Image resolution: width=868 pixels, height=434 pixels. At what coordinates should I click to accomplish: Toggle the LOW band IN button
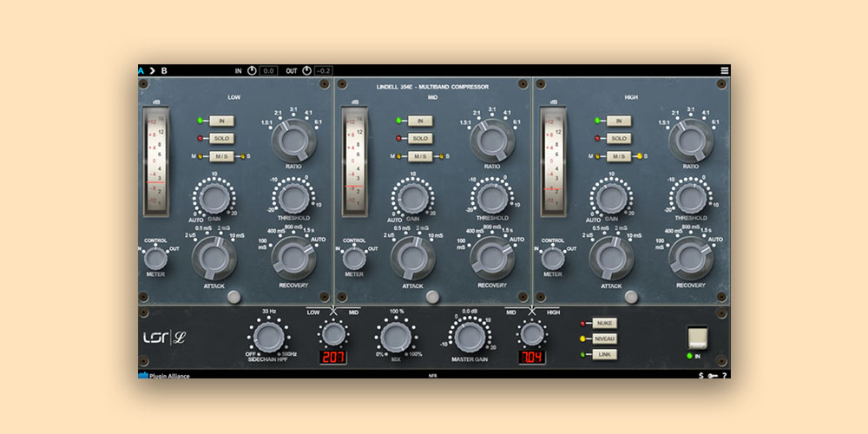(x=221, y=121)
